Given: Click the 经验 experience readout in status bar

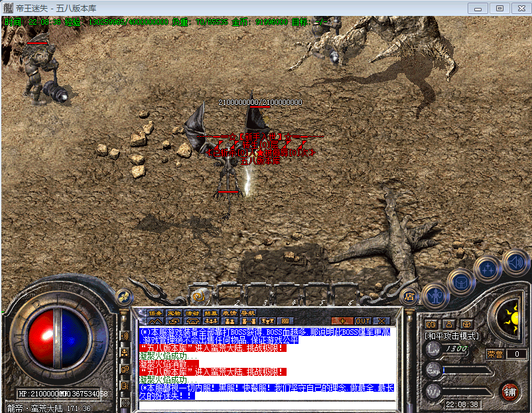Looking at the screenshot, I should click(116, 22).
